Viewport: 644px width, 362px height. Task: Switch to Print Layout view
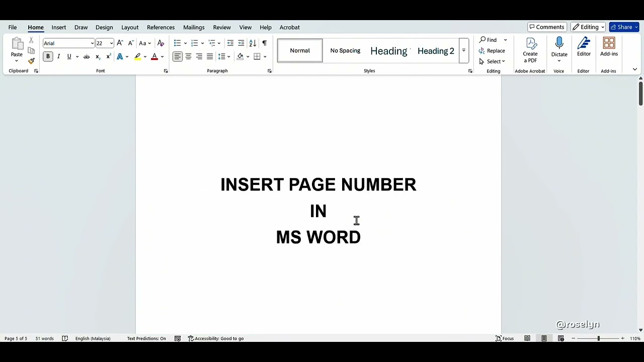[x=544, y=338]
